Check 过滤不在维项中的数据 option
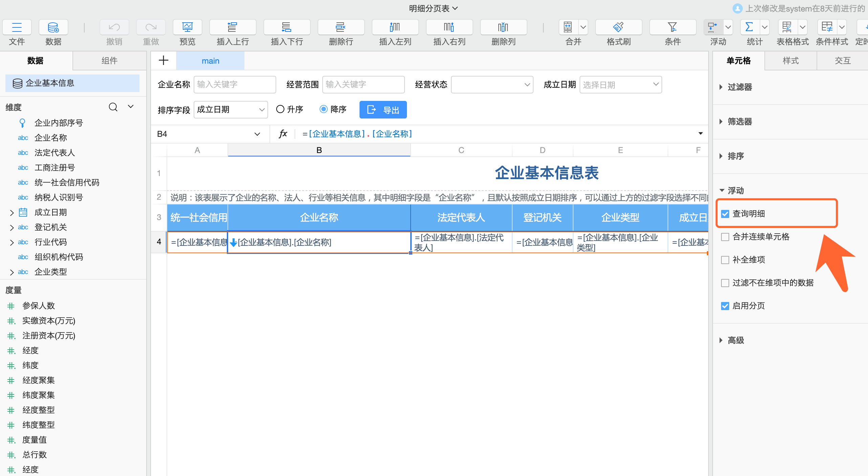 725,283
